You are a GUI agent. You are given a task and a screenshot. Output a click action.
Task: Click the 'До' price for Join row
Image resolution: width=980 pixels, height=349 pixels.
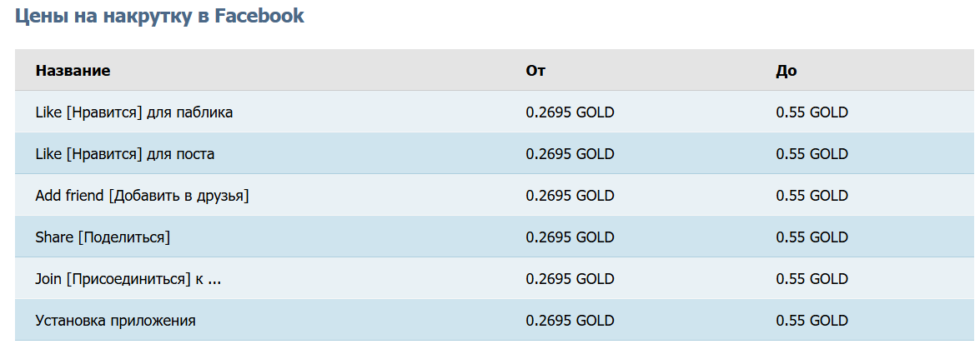812,278
